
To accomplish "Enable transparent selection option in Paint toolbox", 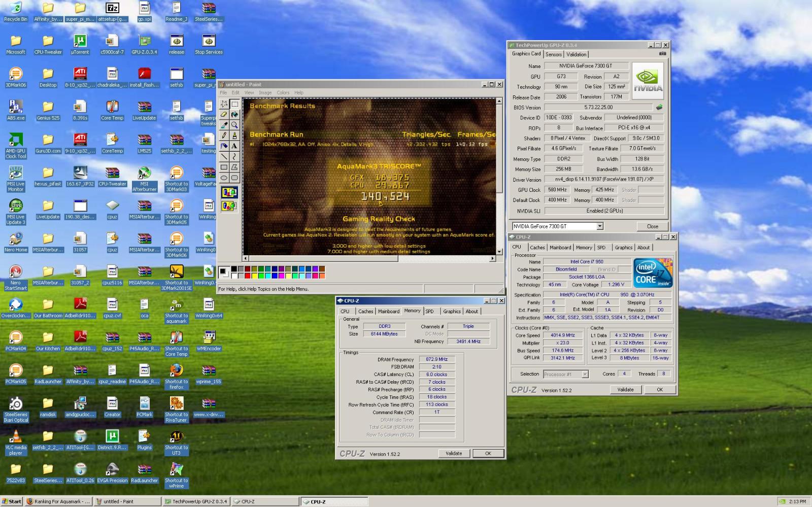I will click(x=229, y=206).
